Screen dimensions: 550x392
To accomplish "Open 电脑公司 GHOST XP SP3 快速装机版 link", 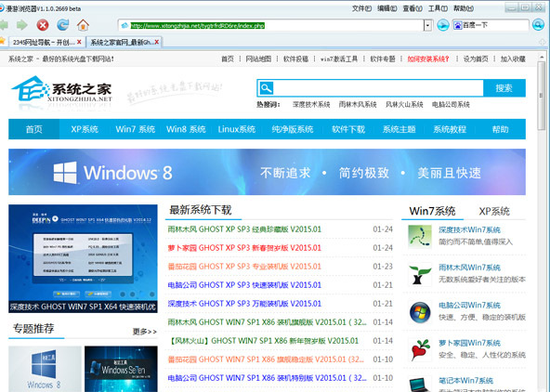I will tap(244, 285).
